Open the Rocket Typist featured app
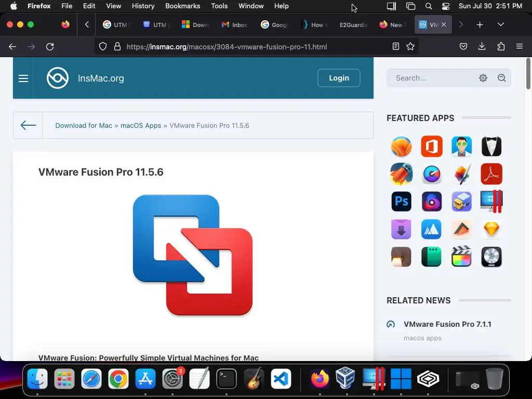This screenshot has height=399, width=532. 401,174
